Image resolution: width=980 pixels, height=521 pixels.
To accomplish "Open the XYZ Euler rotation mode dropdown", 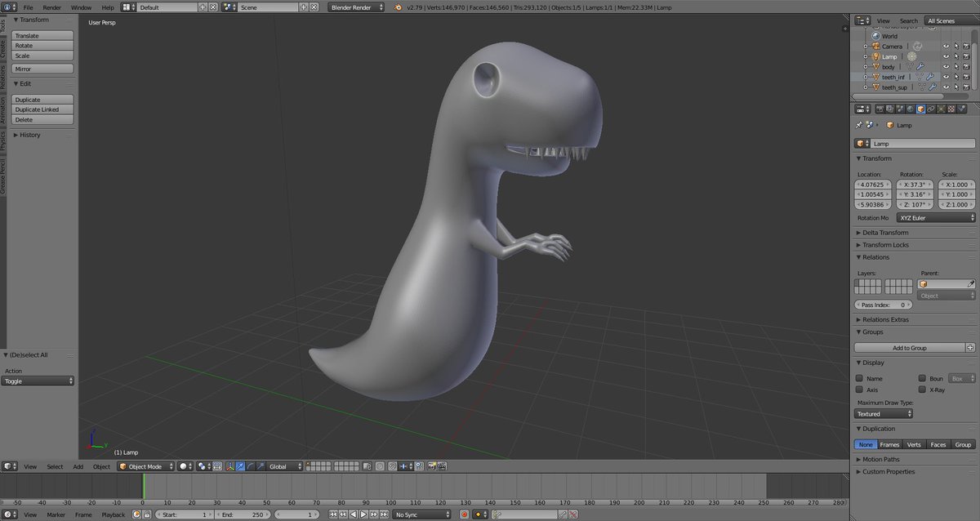I will (x=936, y=218).
